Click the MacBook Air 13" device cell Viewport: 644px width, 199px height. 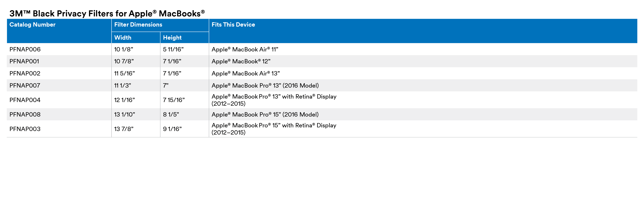click(x=246, y=73)
